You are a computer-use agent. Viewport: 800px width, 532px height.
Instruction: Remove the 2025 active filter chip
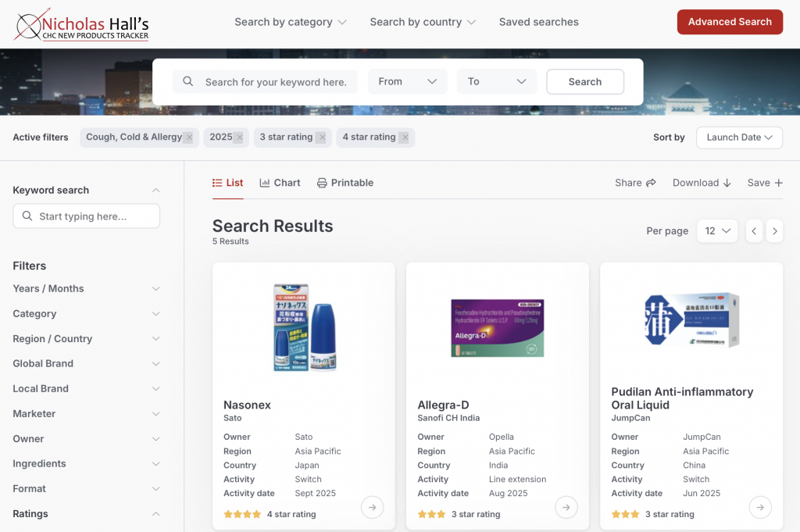point(239,137)
